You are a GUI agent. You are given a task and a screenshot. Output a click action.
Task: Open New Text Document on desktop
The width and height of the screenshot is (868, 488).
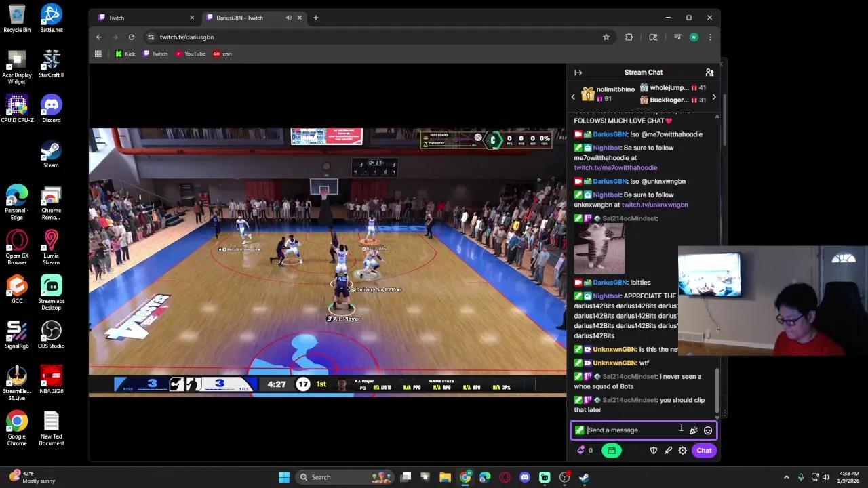point(52,429)
